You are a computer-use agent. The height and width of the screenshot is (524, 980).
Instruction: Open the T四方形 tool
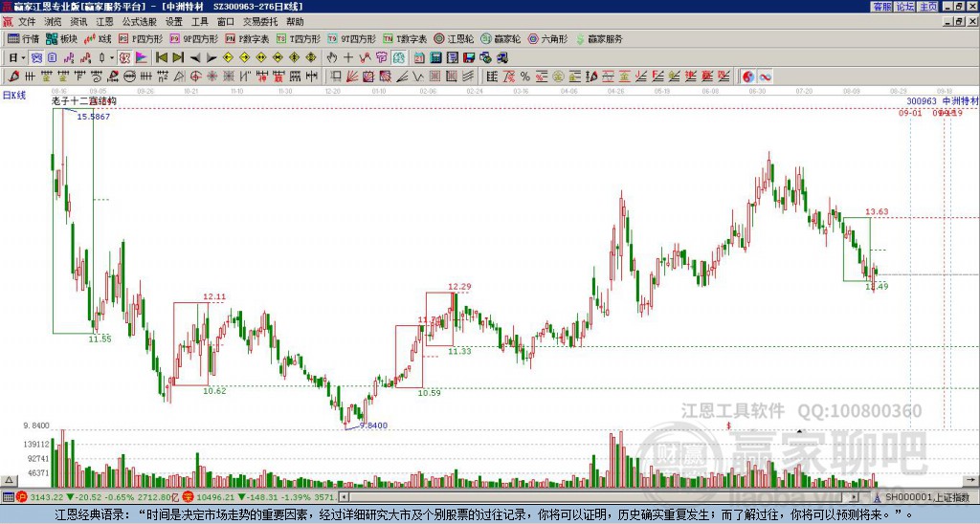click(x=299, y=38)
